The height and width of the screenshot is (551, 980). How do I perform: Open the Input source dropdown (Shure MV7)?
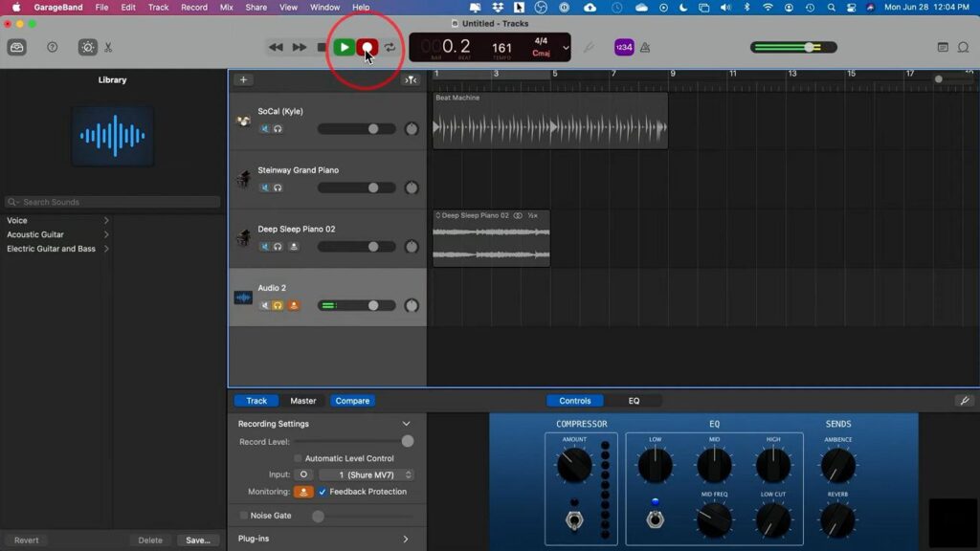pos(366,474)
